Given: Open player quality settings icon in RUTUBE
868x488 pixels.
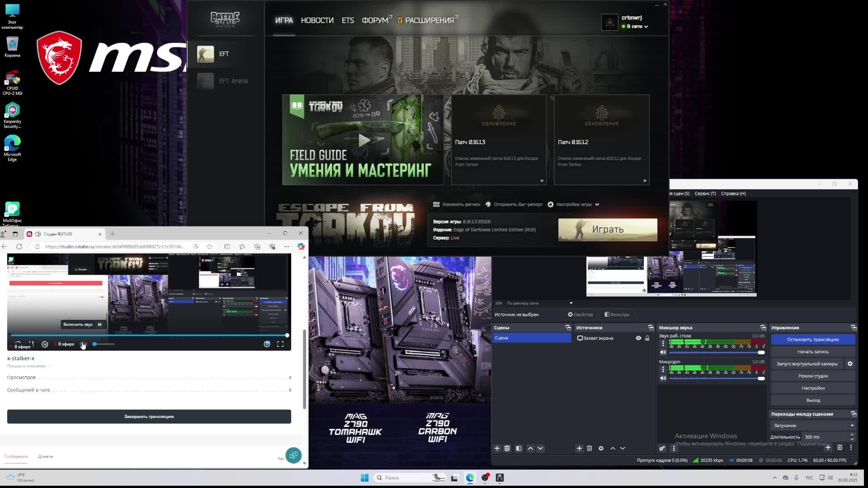Looking at the screenshot, I should [267, 344].
